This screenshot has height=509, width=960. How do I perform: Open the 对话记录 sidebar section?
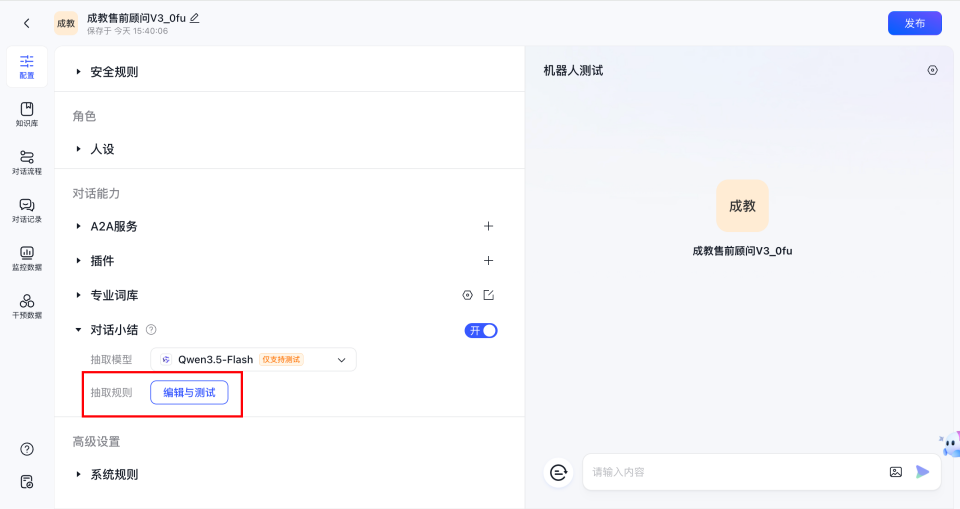pos(27,210)
